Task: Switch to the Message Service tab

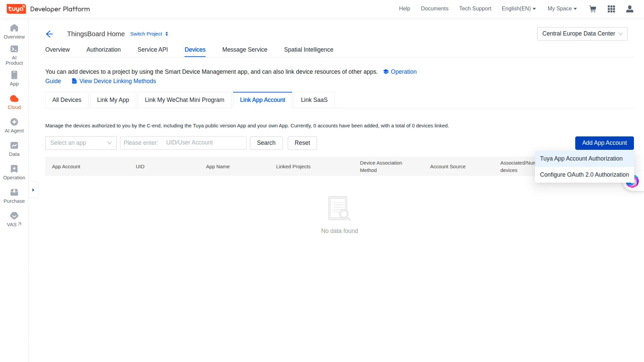Action: [245, 50]
